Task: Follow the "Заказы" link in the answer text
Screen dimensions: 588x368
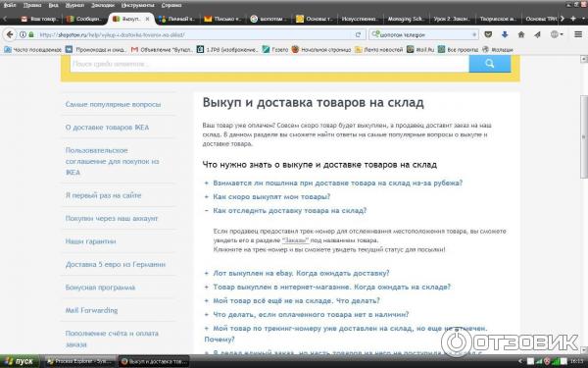Action: (x=295, y=240)
